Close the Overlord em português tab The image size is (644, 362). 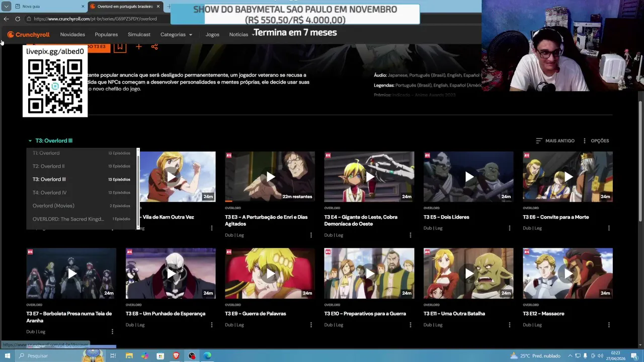158,7
